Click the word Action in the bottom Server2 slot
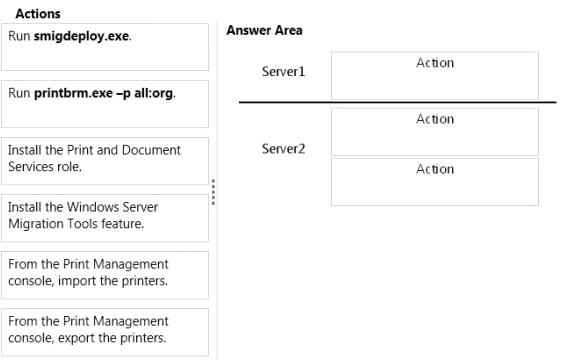The image size is (563, 362). click(x=435, y=169)
